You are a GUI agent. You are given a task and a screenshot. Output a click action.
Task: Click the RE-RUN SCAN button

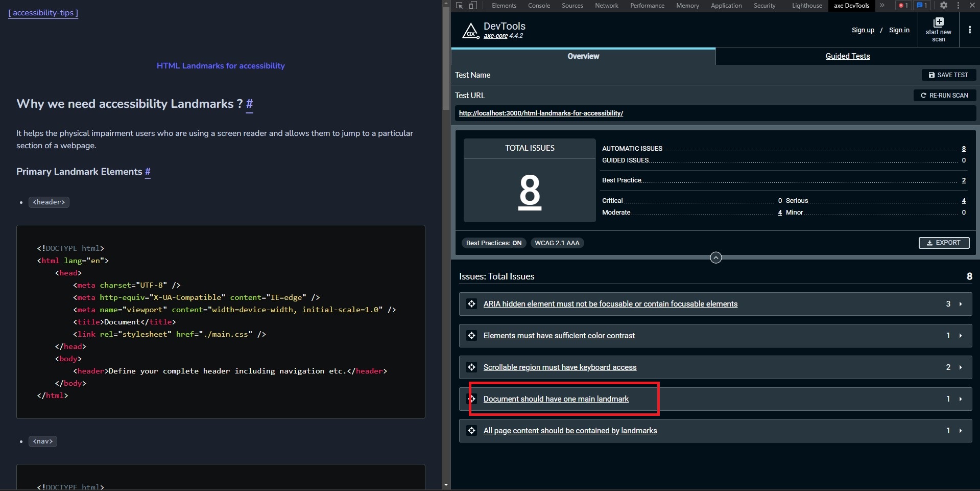click(944, 96)
